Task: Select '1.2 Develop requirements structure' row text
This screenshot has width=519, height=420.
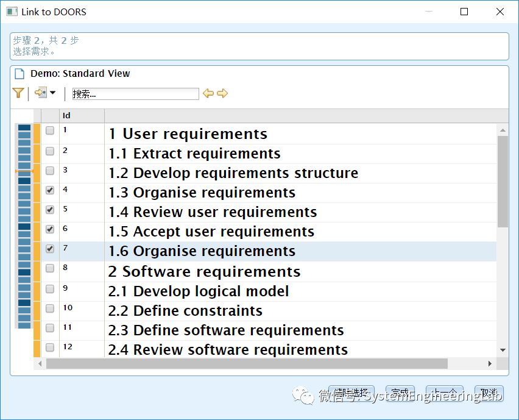Action: pyautogui.click(x=233, y=173)
